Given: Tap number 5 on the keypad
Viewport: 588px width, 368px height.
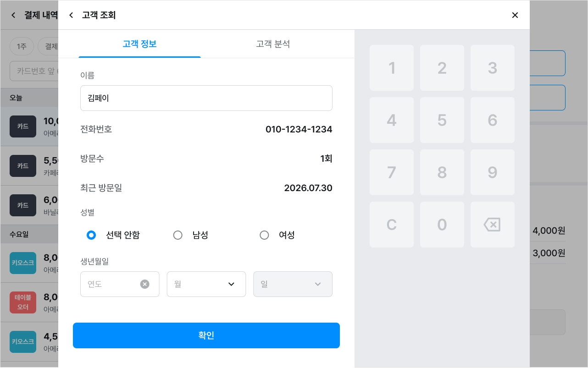Looking at the screenshot, I should [442, 120].
